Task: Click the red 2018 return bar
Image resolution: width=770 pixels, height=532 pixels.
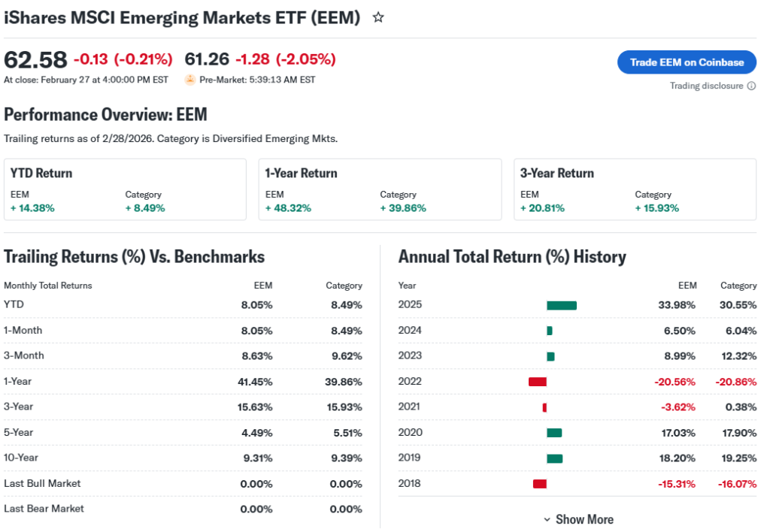Action: [x=539, y=484]
